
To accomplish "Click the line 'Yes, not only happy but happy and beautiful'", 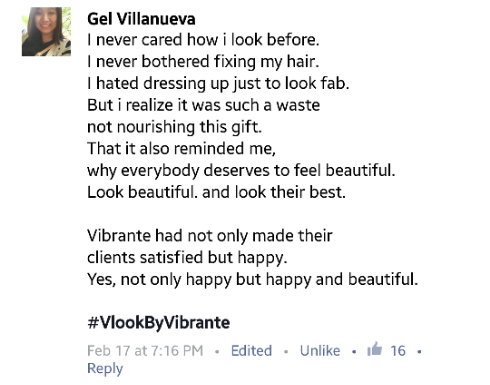I will (x=253, y=279).
